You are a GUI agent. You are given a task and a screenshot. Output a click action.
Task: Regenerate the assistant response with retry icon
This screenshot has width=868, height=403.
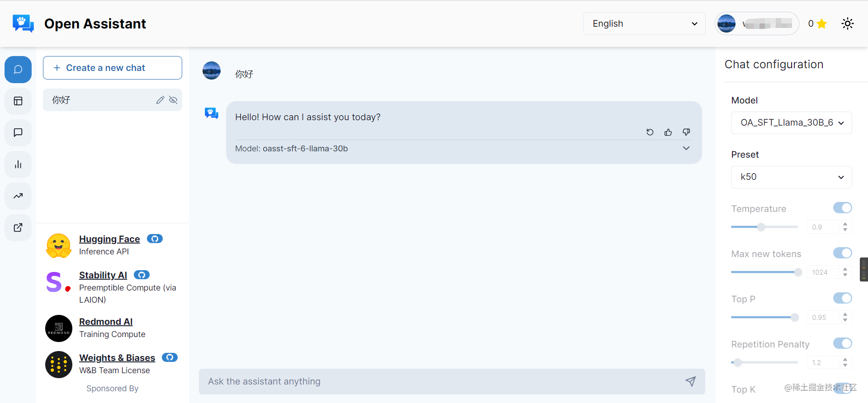click(650, 132)
